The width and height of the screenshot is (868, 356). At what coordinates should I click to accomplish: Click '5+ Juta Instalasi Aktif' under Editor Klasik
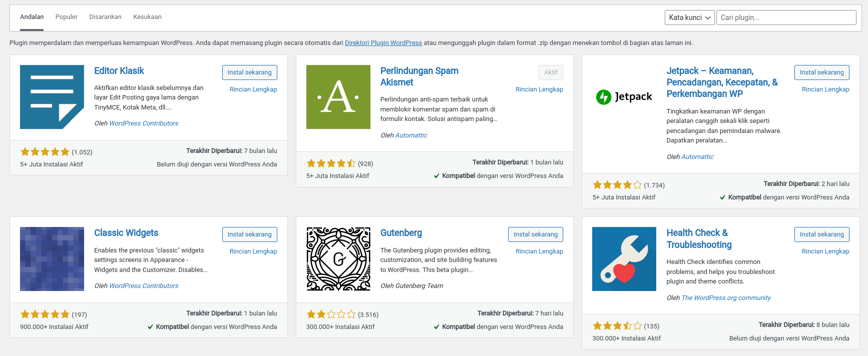point(52,164)
